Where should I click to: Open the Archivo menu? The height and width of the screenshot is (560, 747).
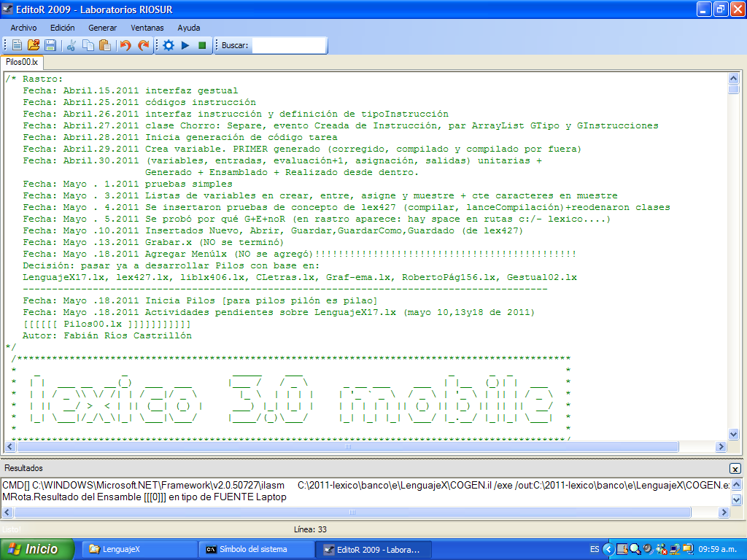click(23, 28)
